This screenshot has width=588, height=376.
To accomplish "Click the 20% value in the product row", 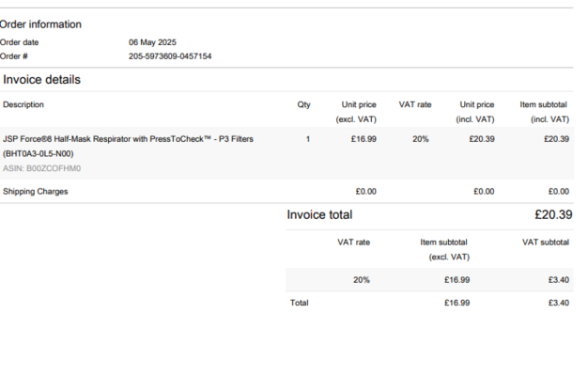I will click(x=420, y=139).
